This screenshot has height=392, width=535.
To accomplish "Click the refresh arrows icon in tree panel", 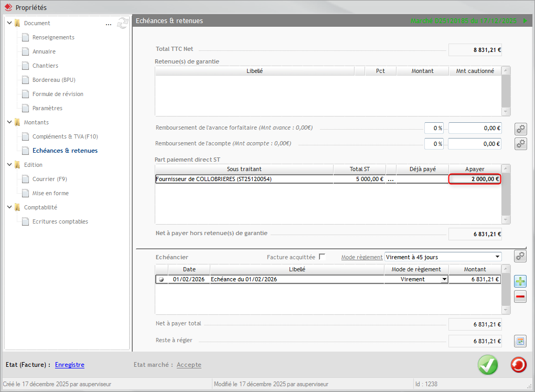I will (x=123, y=23).
